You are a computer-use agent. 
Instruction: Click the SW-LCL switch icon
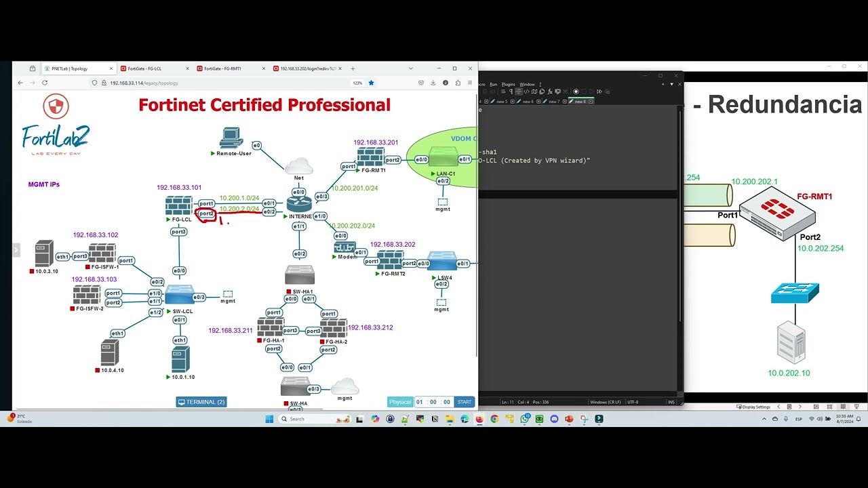coord(179,295)
